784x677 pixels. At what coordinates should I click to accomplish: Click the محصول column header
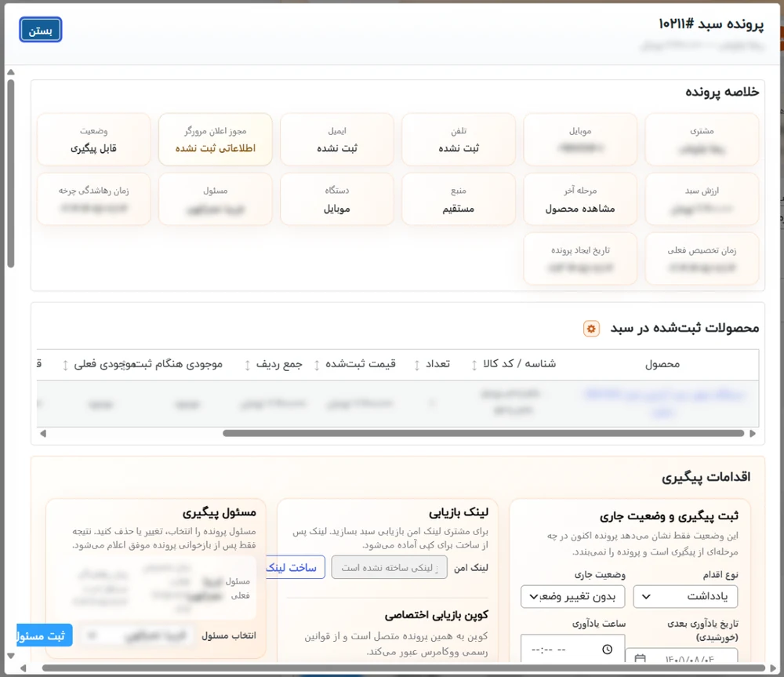click(662, 364)
